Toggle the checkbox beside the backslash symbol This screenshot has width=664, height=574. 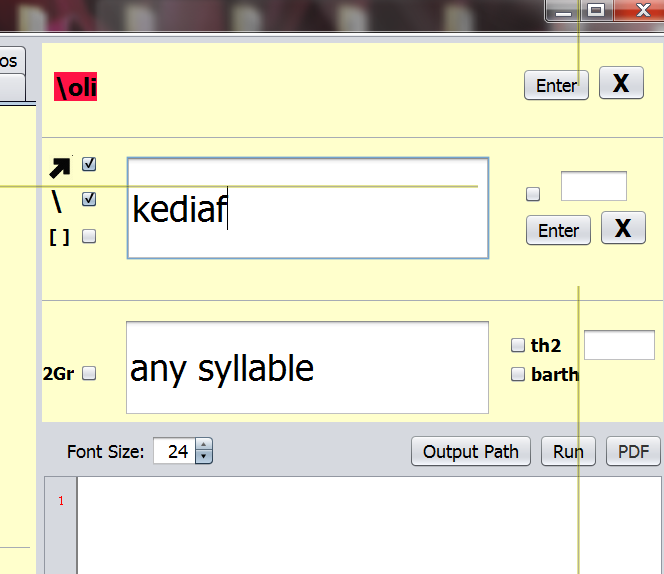[89, 199]
